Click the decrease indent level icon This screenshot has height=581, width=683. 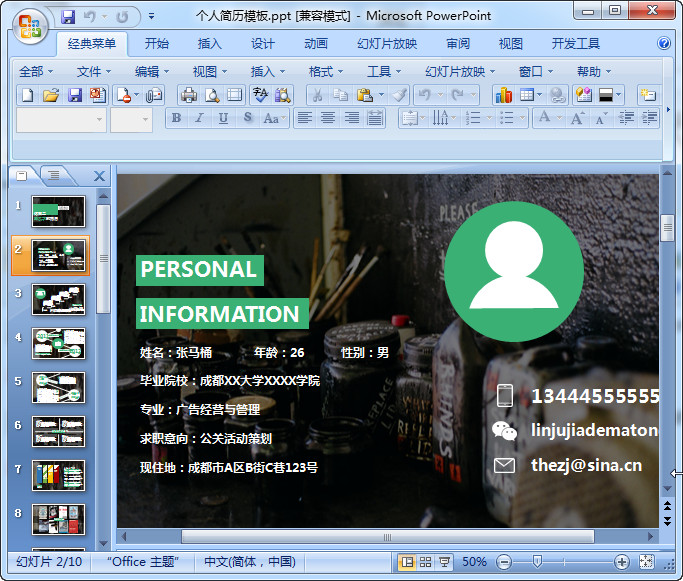click(x=626, y=118)
